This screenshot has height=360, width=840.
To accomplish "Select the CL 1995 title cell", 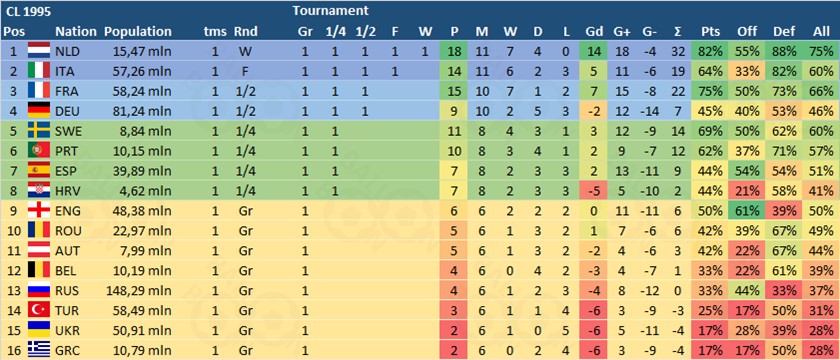I will pos(26,11).
